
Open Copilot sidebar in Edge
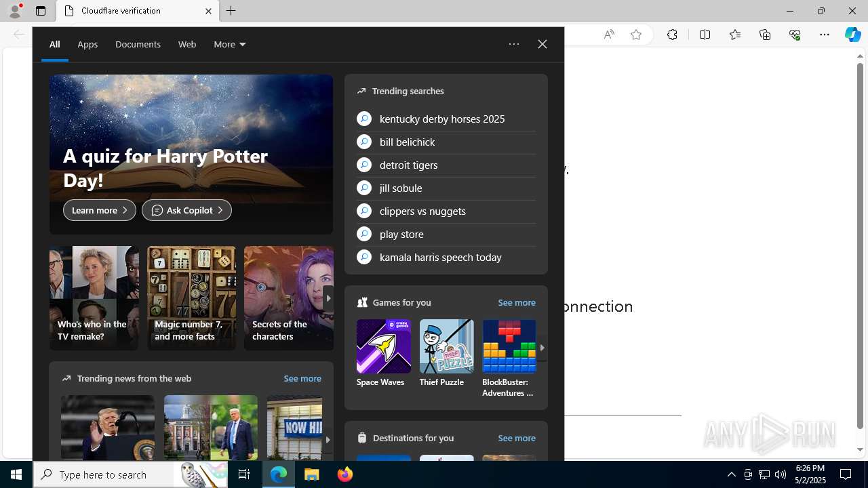point(853,35)
